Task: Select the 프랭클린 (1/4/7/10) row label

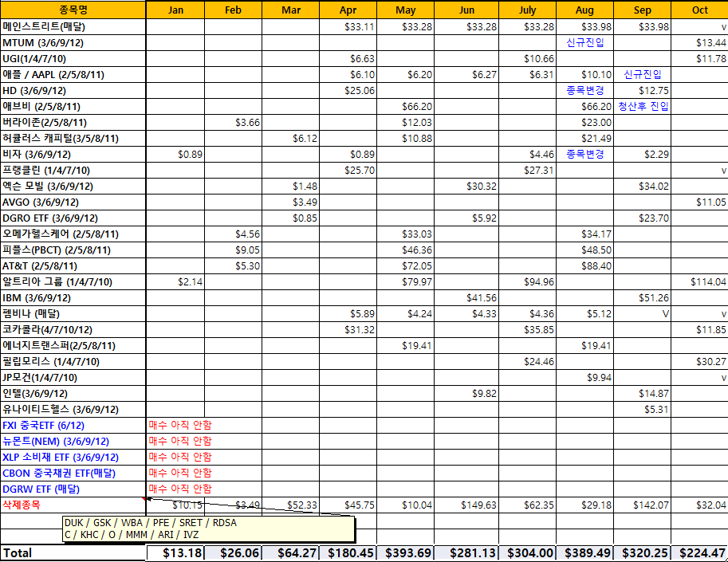Action: (73, 170)
